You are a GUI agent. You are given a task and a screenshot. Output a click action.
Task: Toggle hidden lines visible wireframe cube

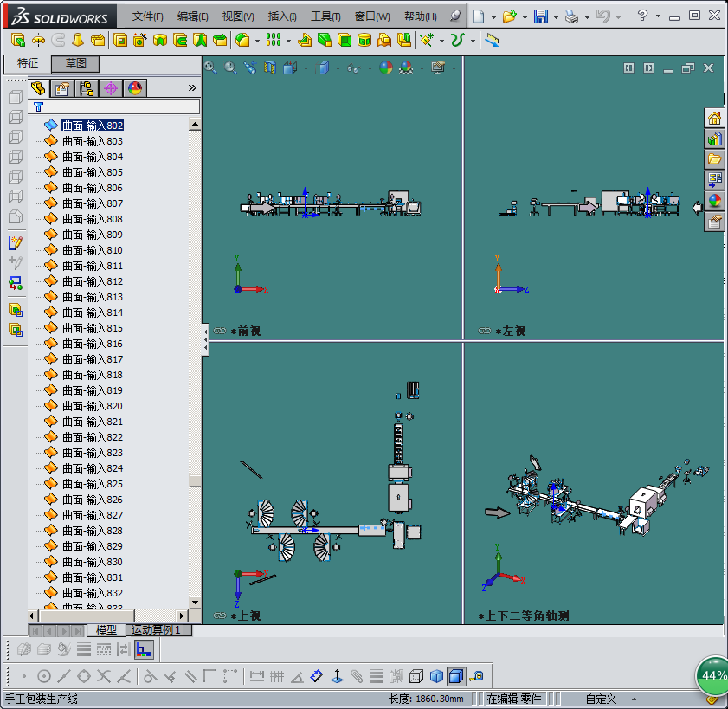tap(416, 676)
